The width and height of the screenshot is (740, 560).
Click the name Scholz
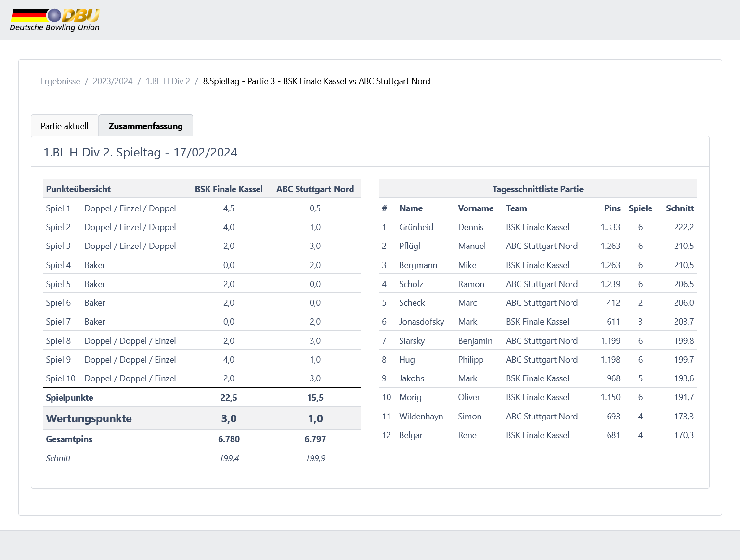tap(411, 284)
